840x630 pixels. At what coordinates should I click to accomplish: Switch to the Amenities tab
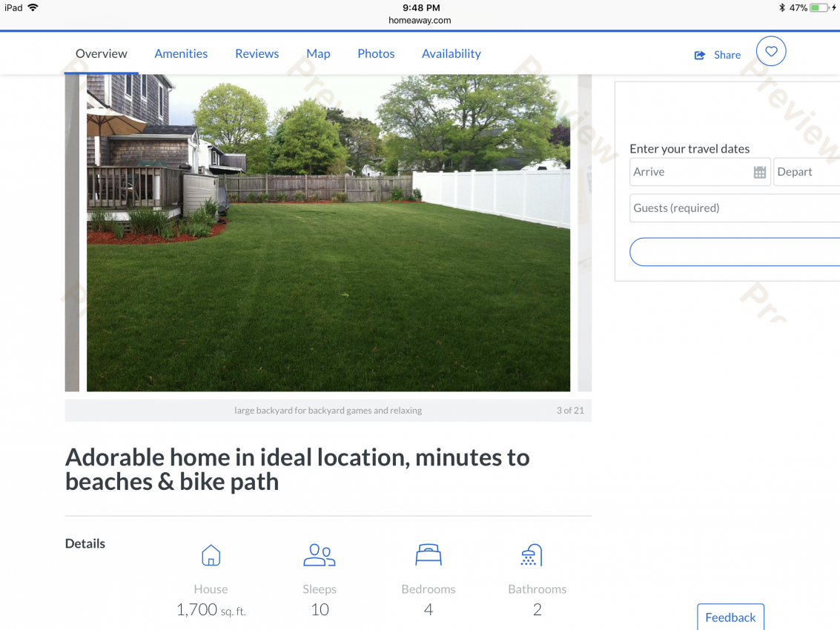pos(181,53)
